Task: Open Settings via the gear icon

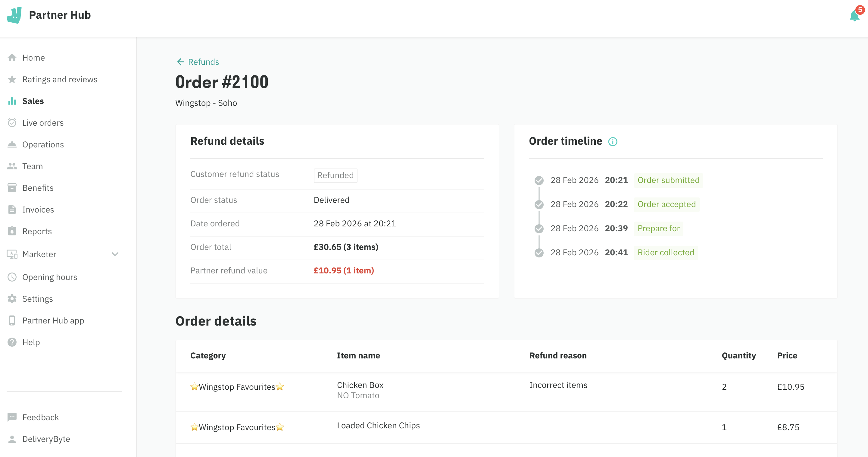Action: point(12,298)
